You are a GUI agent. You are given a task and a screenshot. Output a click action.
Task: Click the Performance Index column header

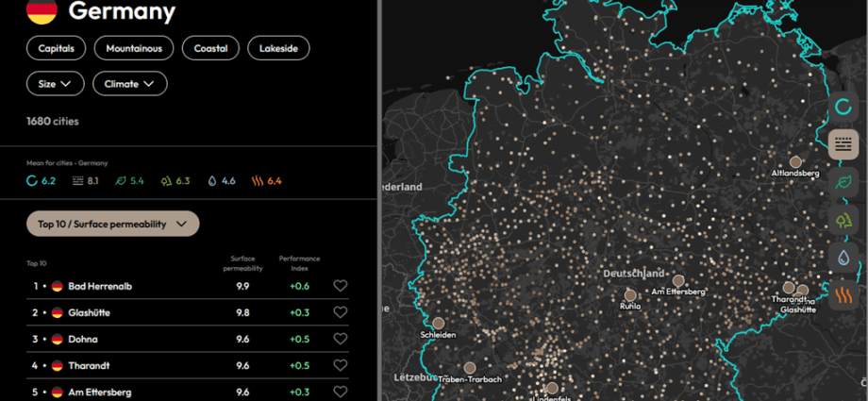299,263
